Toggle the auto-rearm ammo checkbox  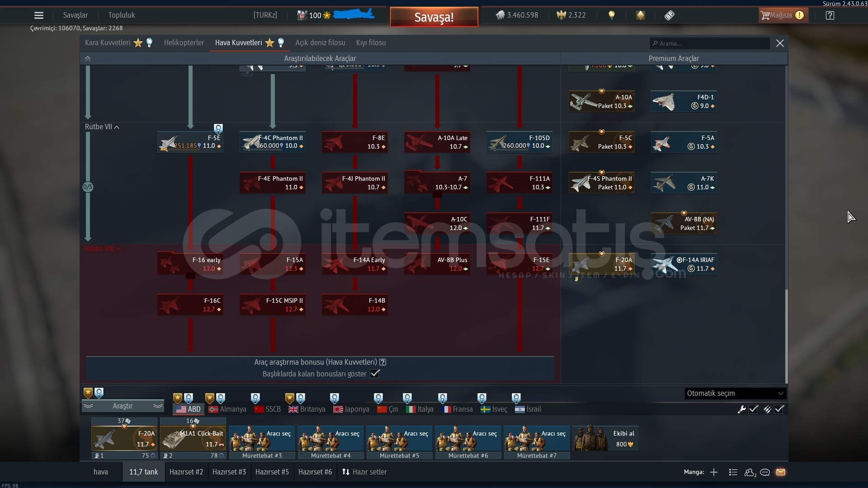pyautogui.click(x=779, y=409)
